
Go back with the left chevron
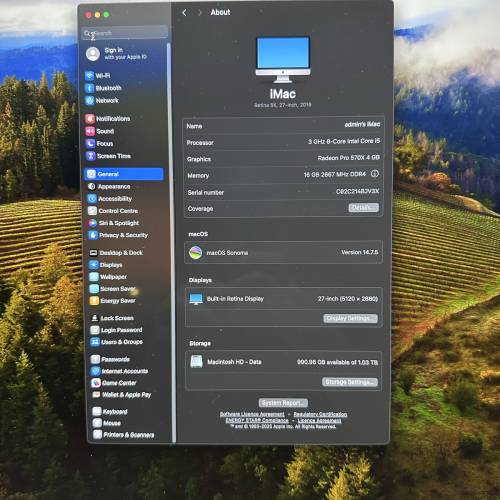(x=184, y=13)
